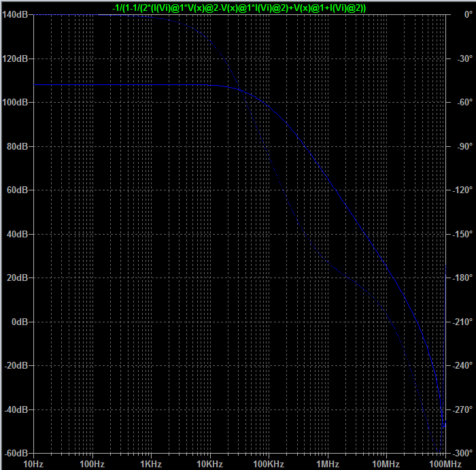Click the 40dB left axis label
The width and height of the screenshot is (476, 470).
pyautogui.click(x=17, y=234)
